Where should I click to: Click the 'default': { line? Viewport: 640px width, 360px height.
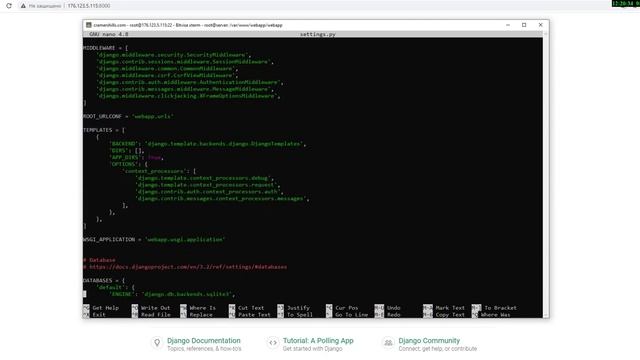116,287
